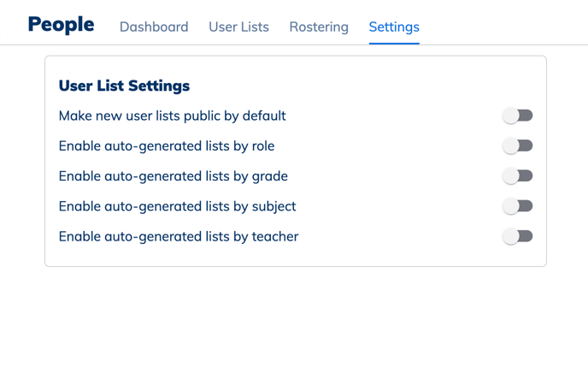Click the blue underline beneath the Settings tab

(x=394, y=42)
